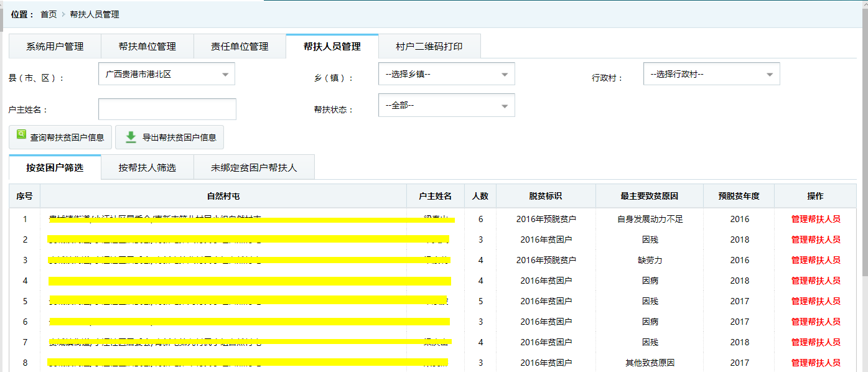Open the 村户二维码打印 tab
Image resolution: width=868 pixels, height=372 pixels.
[x=429, y=46]
